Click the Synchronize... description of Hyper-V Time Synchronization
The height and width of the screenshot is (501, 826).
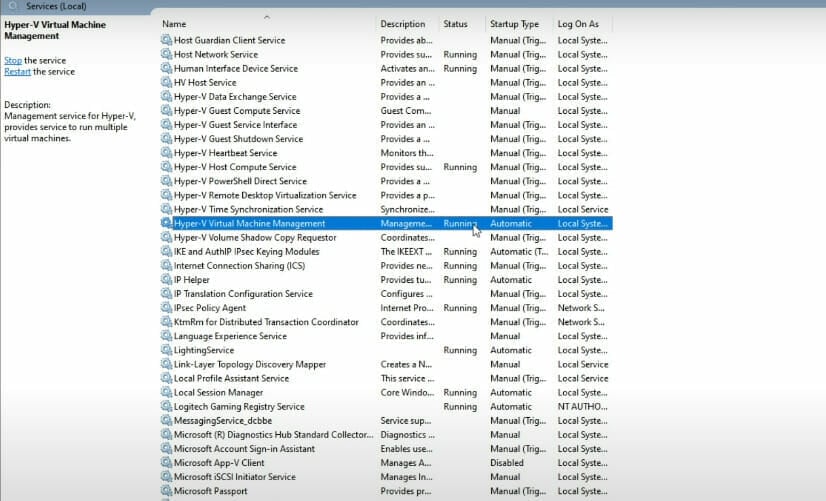[x=408, y=210]
